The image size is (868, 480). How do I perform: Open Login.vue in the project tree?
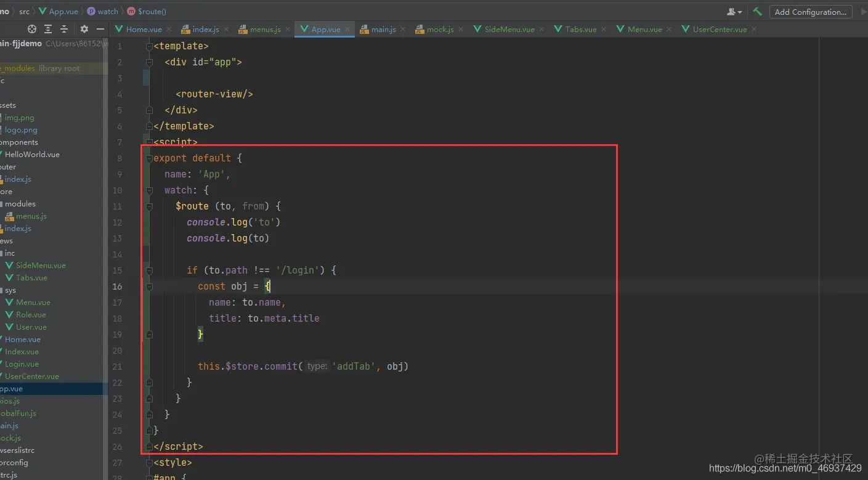(22, 364)
